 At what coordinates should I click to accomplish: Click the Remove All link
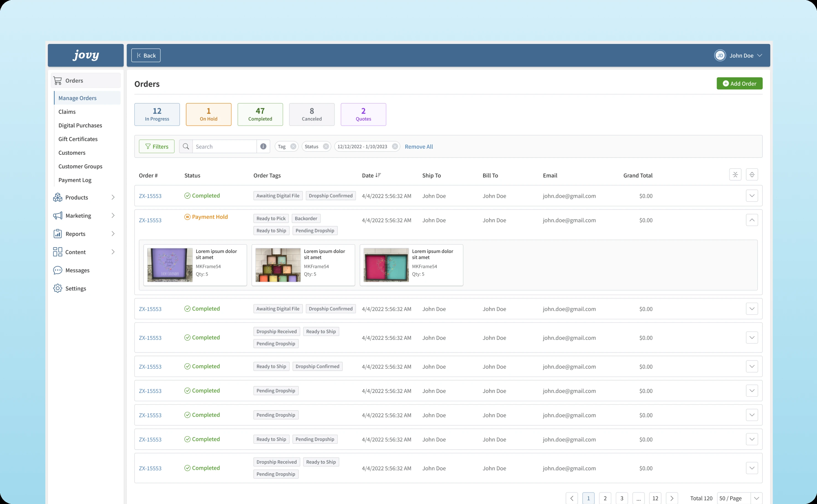click(x=418, y=147)
